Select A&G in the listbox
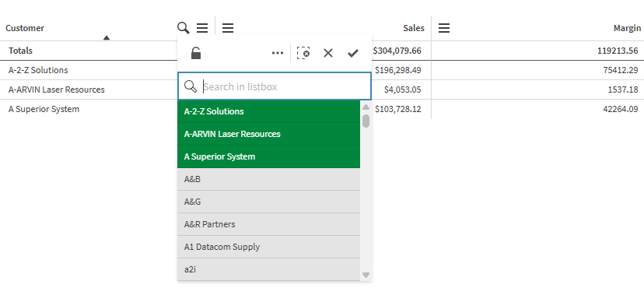Image resolution: width=644 pixels, height=288 pixels. click(268, 202)
